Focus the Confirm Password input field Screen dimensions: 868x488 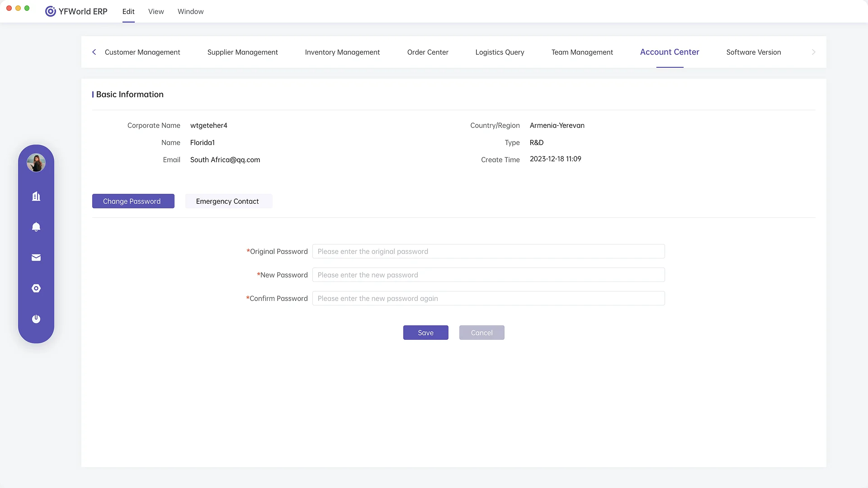click(x=488, y=298)
